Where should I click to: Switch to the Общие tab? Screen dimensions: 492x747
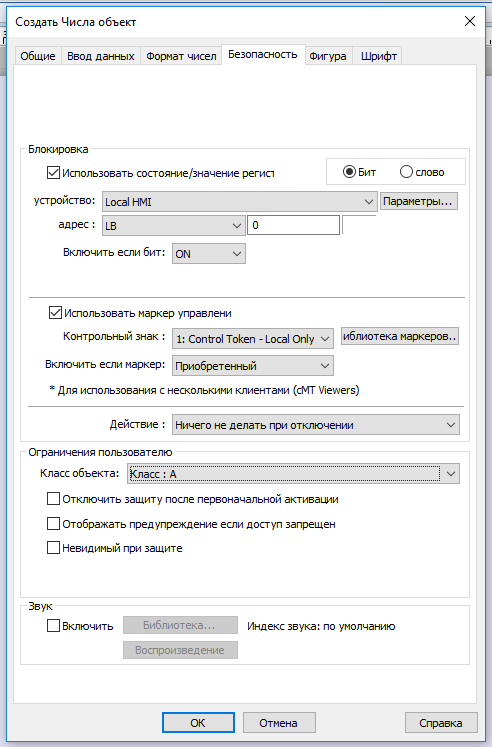pyautogui.click(x=38, y=56)
